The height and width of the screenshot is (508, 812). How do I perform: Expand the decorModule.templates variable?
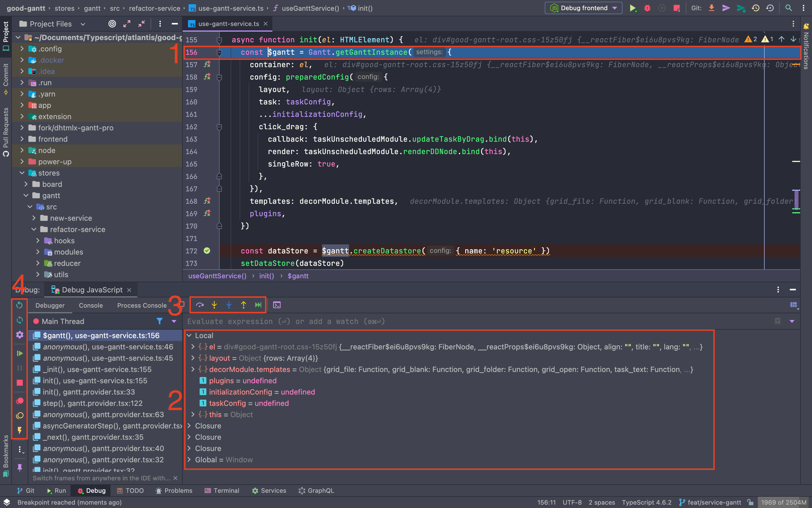click(193, 369)
